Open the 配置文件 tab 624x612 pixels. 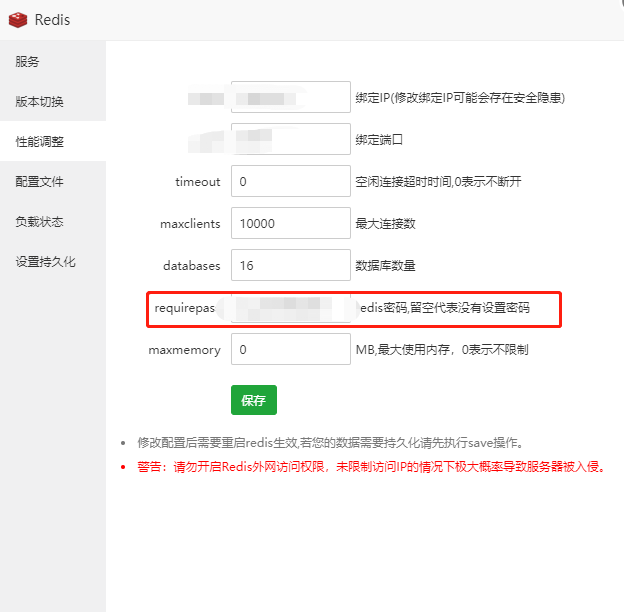(x=53, y=181)
